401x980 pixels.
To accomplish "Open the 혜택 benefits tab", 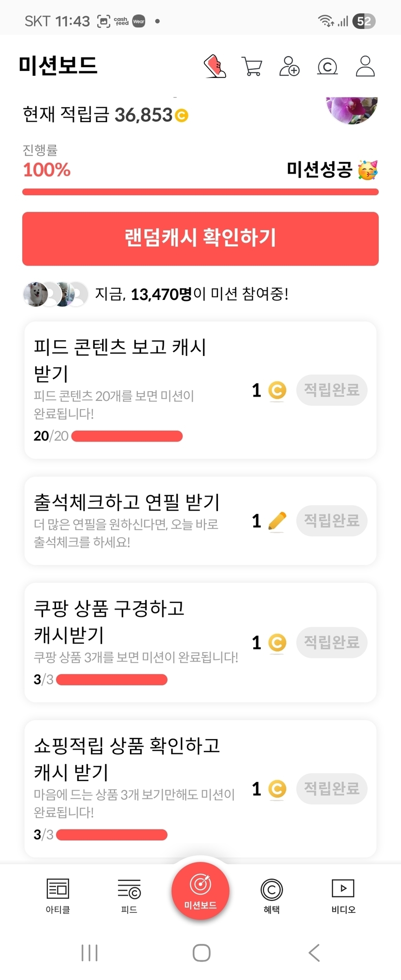I will pos(272,895).
